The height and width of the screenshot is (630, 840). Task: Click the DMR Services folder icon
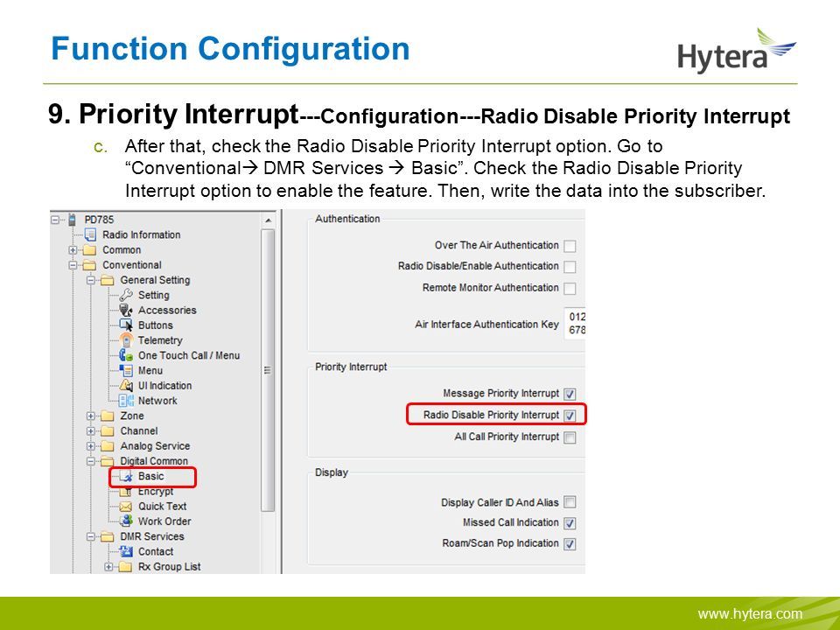tap(108, 536)
